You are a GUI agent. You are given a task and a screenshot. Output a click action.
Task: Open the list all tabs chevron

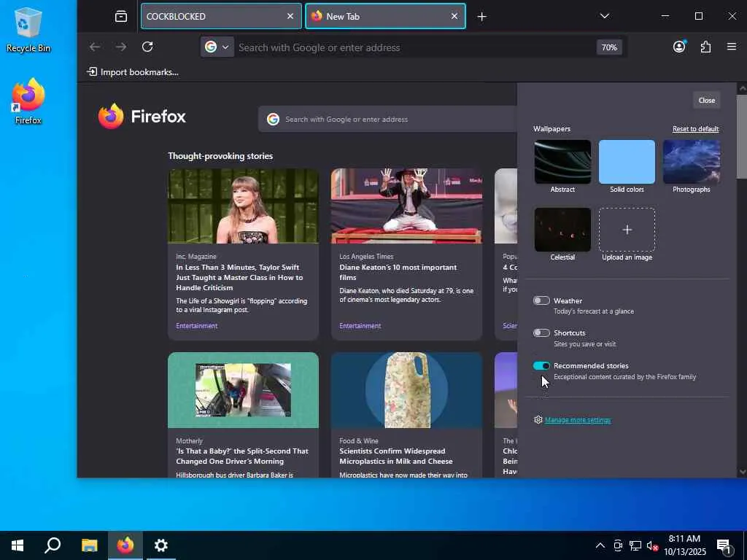coord(605,16)
